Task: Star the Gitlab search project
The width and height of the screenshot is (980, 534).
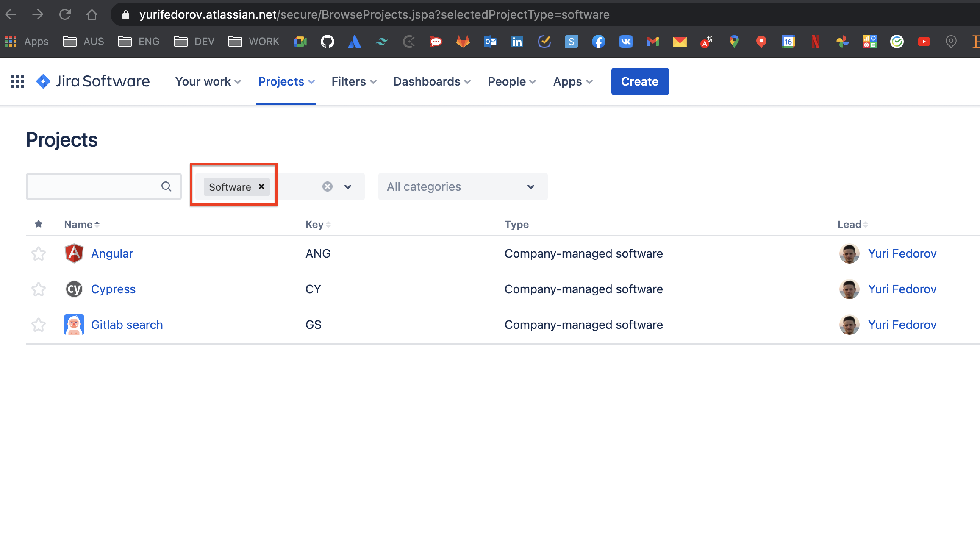Action: (39, 325)
